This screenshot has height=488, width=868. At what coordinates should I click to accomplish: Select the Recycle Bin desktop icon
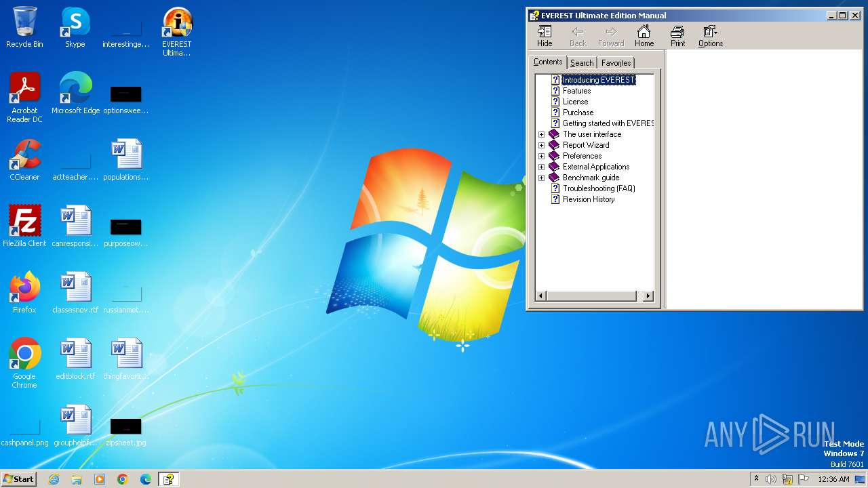(x=24, y=28)
